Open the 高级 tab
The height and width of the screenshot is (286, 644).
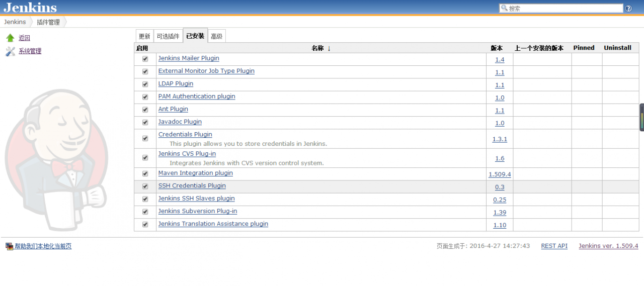[217, 36]
